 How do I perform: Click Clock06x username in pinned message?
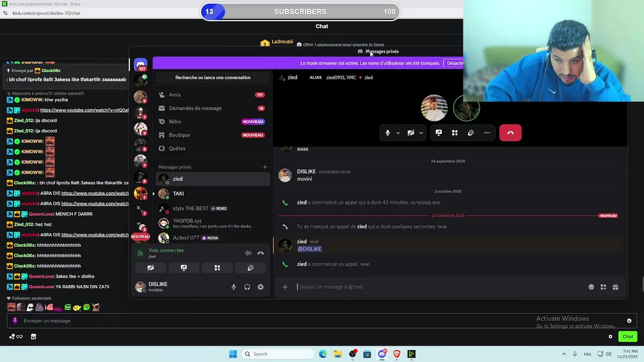click(51, 71)
